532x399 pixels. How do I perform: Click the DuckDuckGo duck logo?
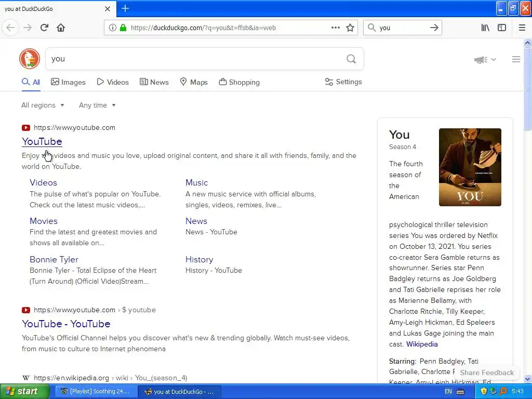click(30, 59)
